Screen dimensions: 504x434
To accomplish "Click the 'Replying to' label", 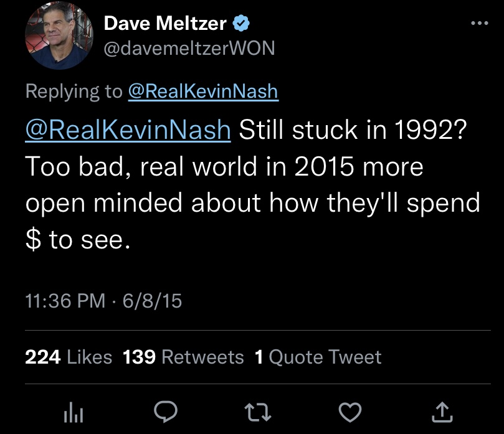I will [x=74, y=92].
